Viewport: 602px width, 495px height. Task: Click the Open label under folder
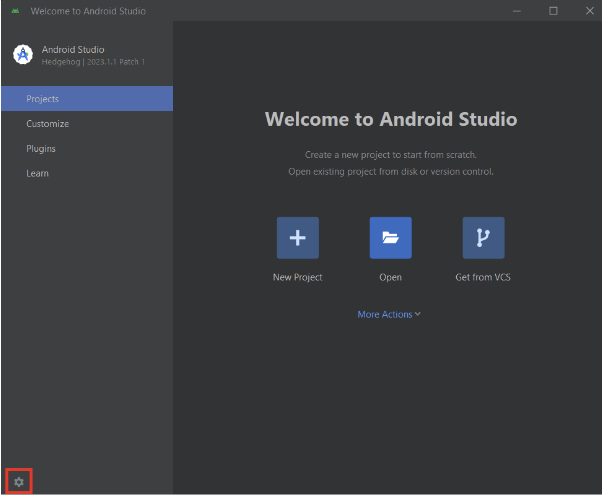coord(390,277)
